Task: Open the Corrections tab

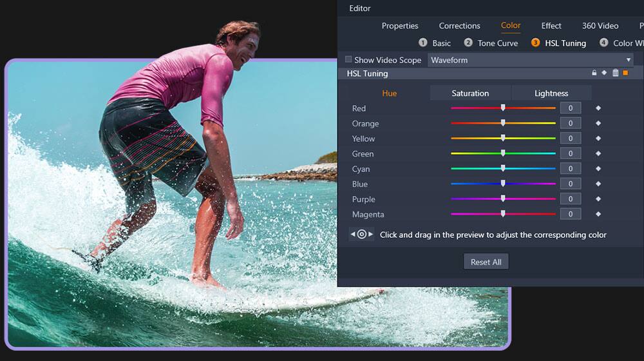Action: coord(459,26)
